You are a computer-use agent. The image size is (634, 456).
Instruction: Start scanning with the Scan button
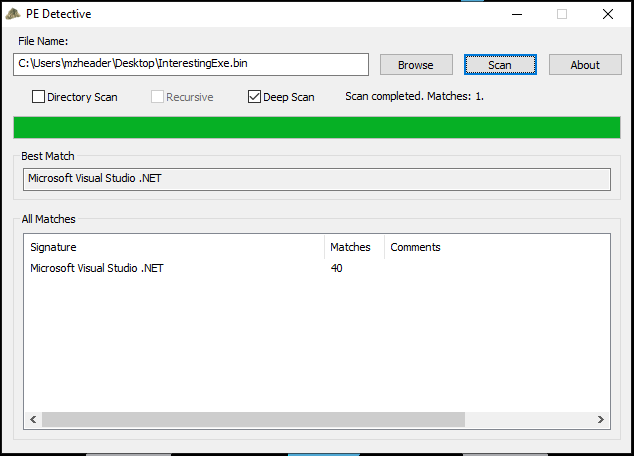tap(500, 65)
